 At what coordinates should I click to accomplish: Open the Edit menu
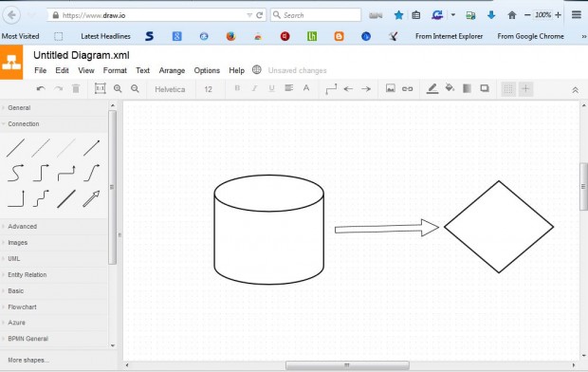tap(62, 70)
